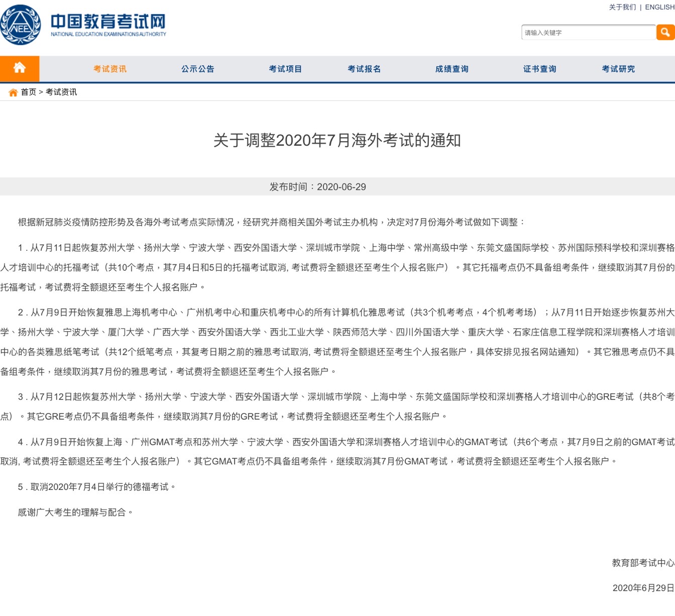Click the 关于我们 link
Image resolution: width=675 pixels, height=616 pixels.
622,7
